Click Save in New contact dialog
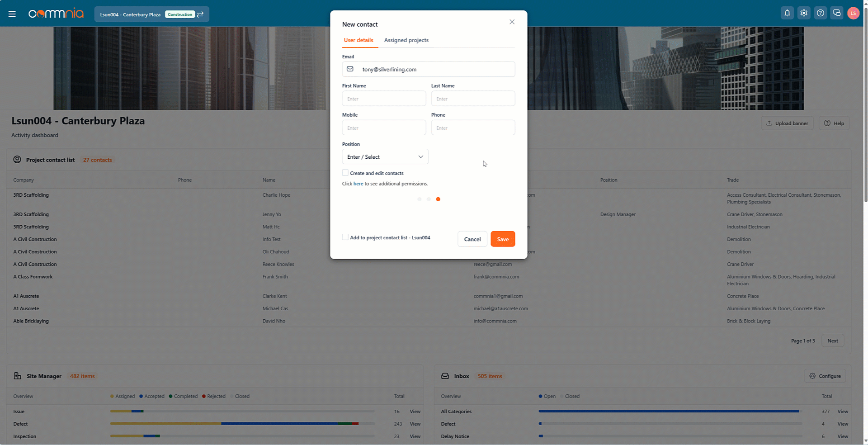This screenshot has width=868, height=445. tap(503, 239)
